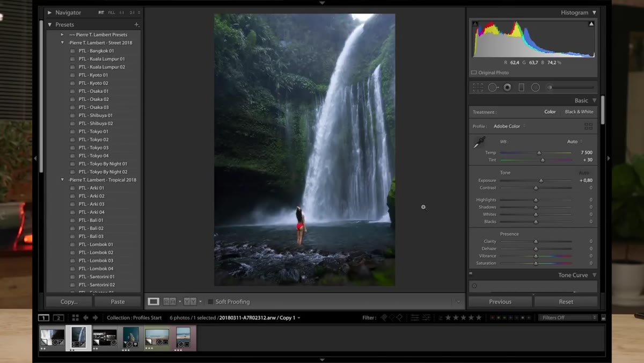The width and height of the screenshot is (644, 363).
Task: Select the first thumbnail in the filmstrip
Action: [53, 338]
